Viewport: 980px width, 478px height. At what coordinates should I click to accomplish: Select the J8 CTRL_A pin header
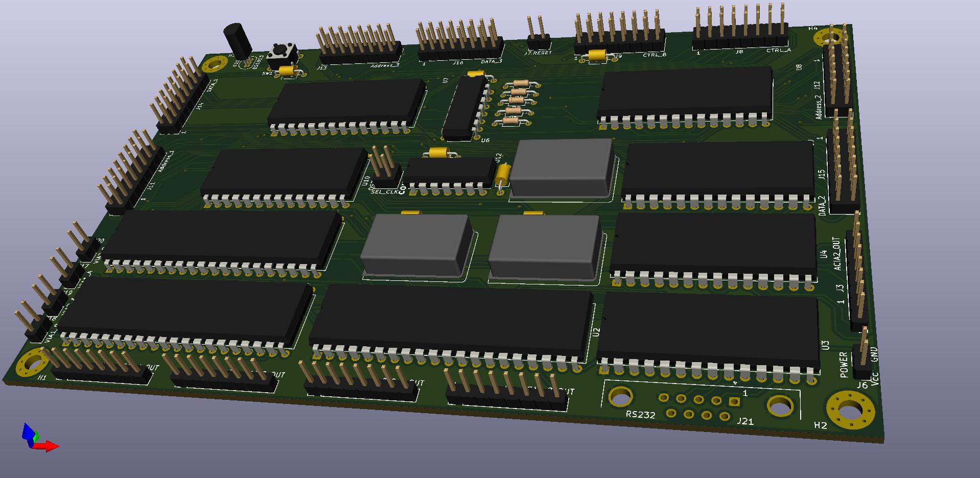pyautogui.click(x=740, y=38)
